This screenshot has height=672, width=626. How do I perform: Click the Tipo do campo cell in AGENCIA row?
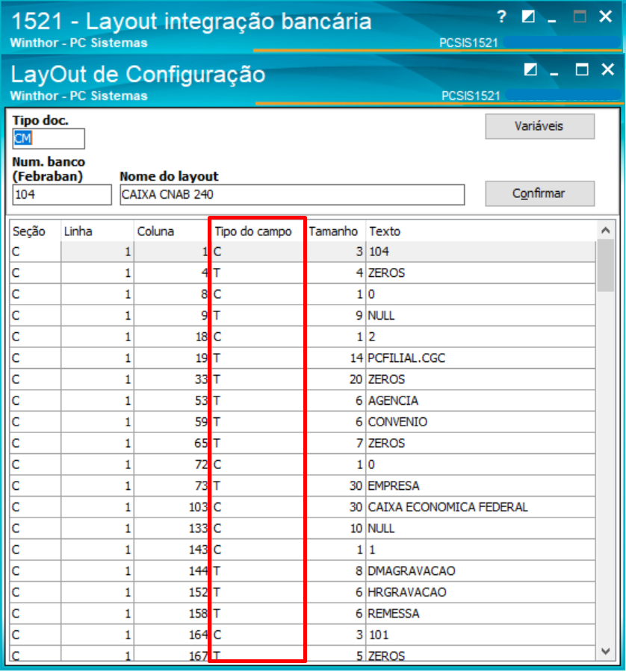coord(257,401)
